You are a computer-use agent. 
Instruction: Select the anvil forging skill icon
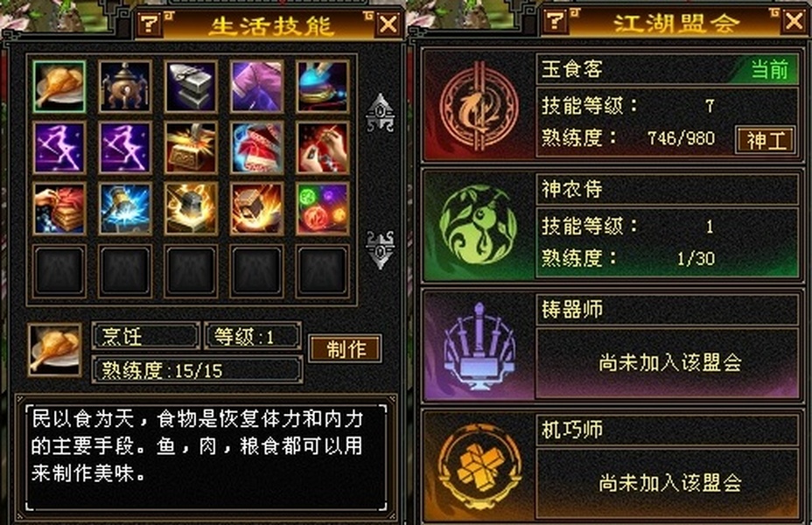[x=191, y=87]
